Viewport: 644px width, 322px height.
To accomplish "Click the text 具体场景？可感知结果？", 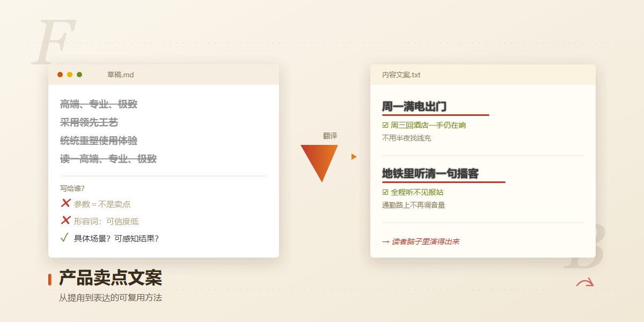I will coord(116,238).
